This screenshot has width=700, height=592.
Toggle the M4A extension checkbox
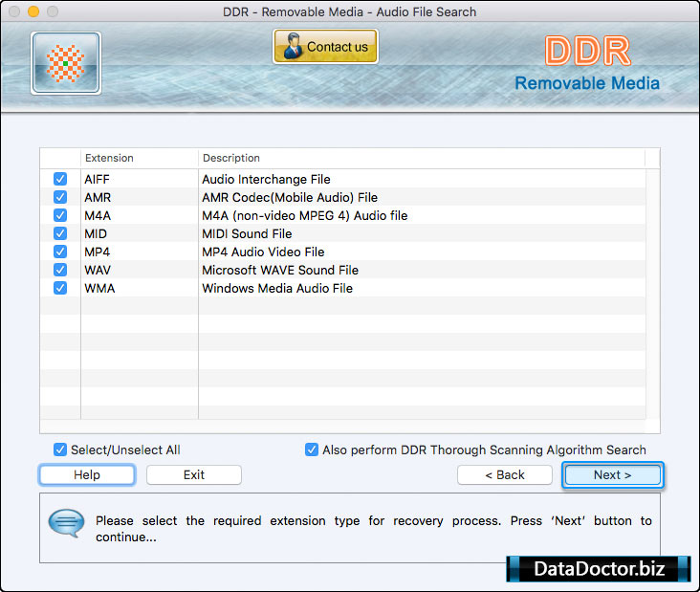pyautogui.click(x=60, y=215)
